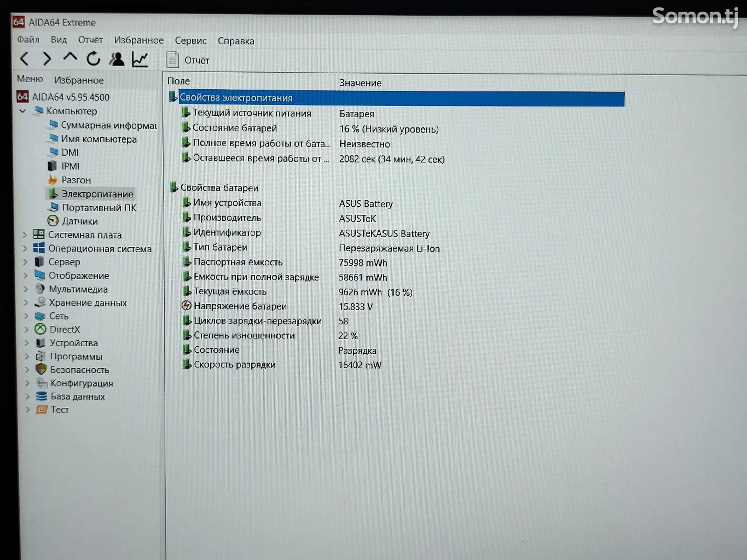Open user management person icon in toolbar

(x=117, y=59)
